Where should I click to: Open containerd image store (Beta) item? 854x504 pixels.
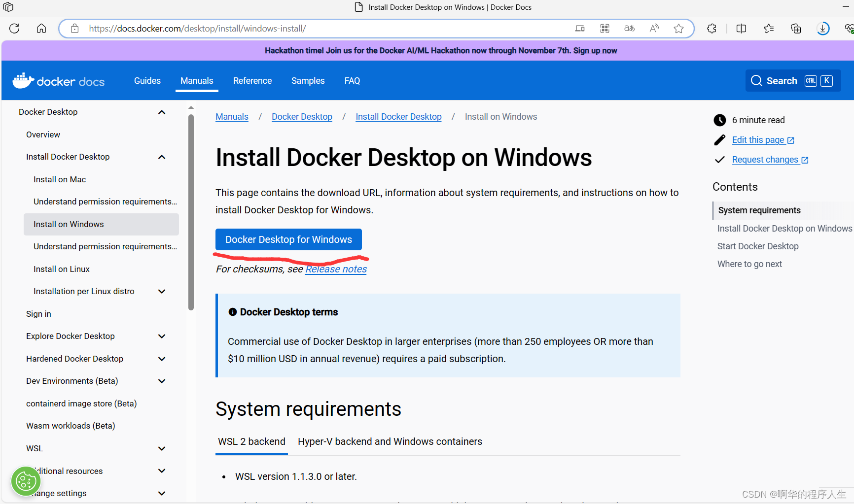(81, 403)
